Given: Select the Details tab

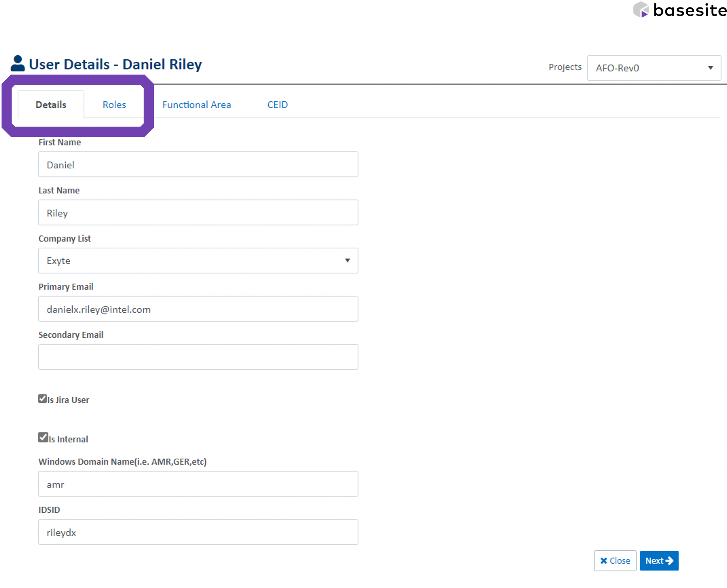Looking at the screenshot, I should coord(51,105).
